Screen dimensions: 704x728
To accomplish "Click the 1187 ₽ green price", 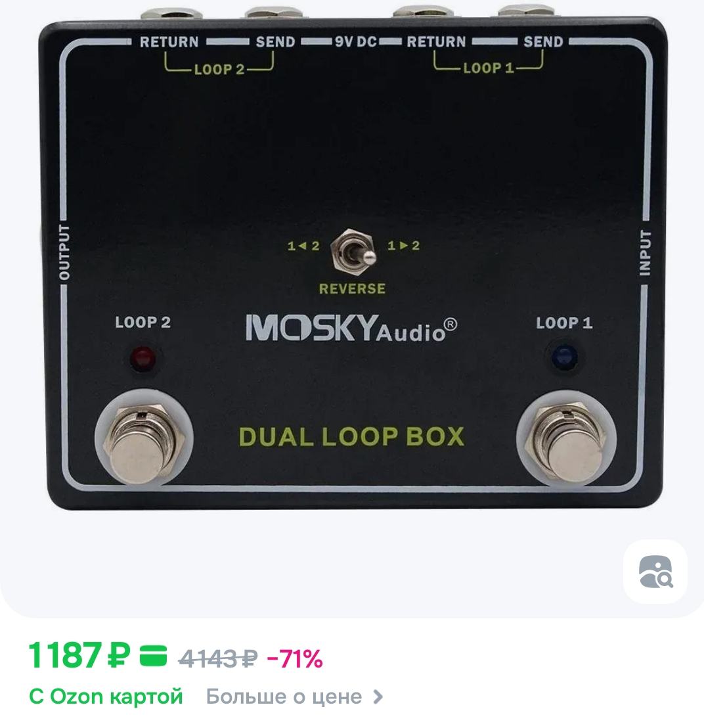I will (x=79, y=655).
